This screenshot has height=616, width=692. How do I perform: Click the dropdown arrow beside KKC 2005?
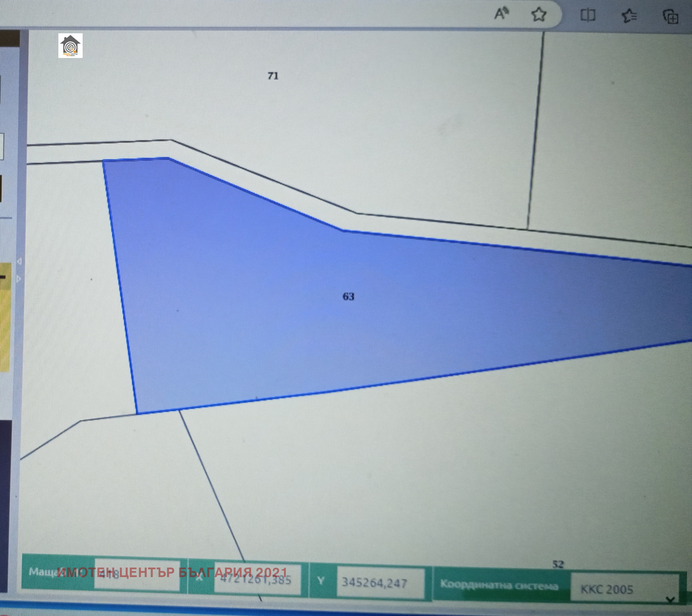coord(670,599)
